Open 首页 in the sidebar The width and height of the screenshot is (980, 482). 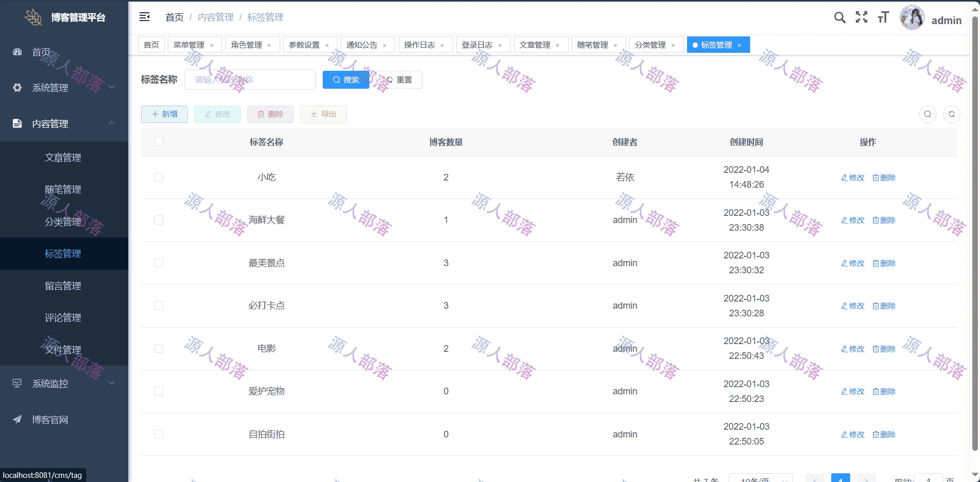(64, 52)
